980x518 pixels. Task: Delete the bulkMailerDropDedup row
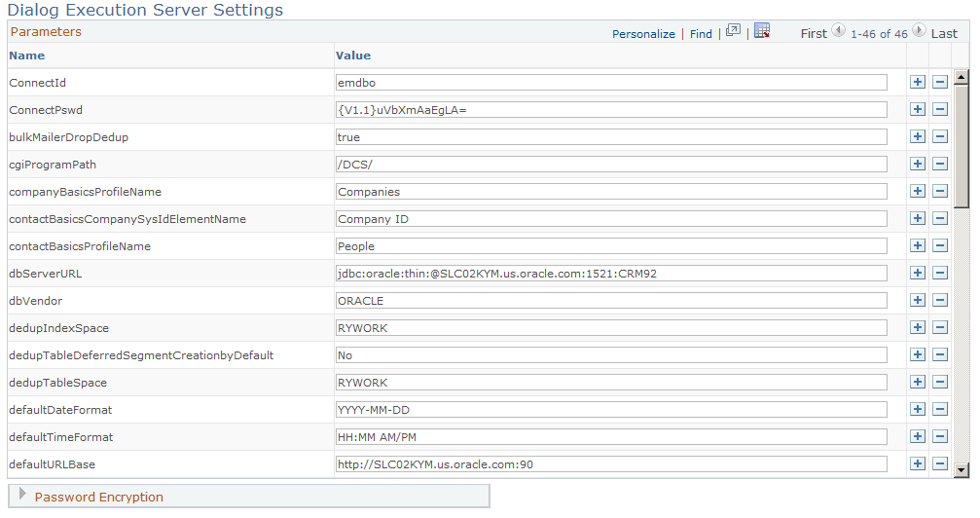click(x=940, y=136)
